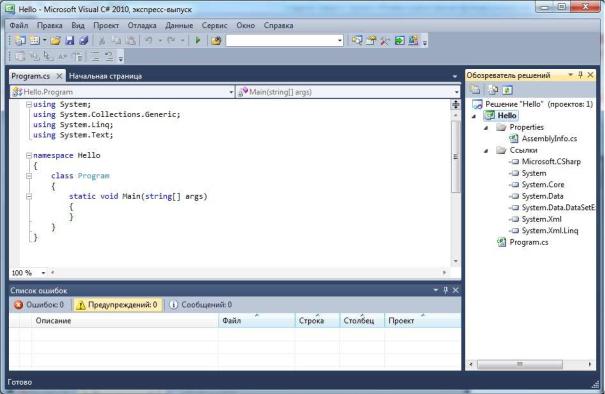605x394 pixels.
Task: Open the Справка menu
Action: pos(278,25)
